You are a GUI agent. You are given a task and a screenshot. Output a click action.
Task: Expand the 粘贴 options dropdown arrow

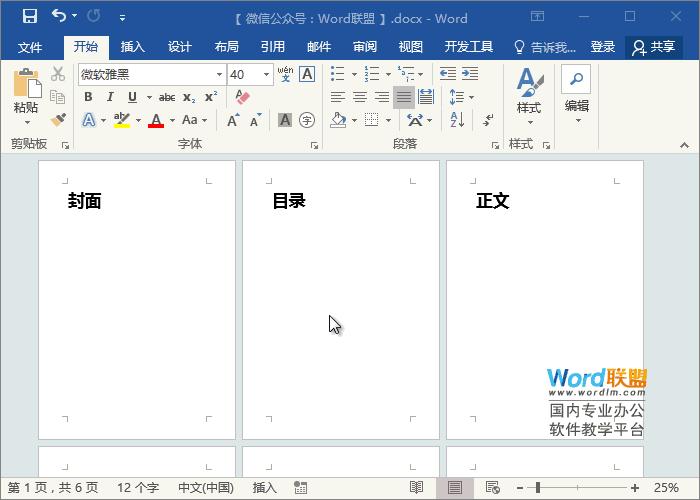pyautogui.click(x=27, y=122)
